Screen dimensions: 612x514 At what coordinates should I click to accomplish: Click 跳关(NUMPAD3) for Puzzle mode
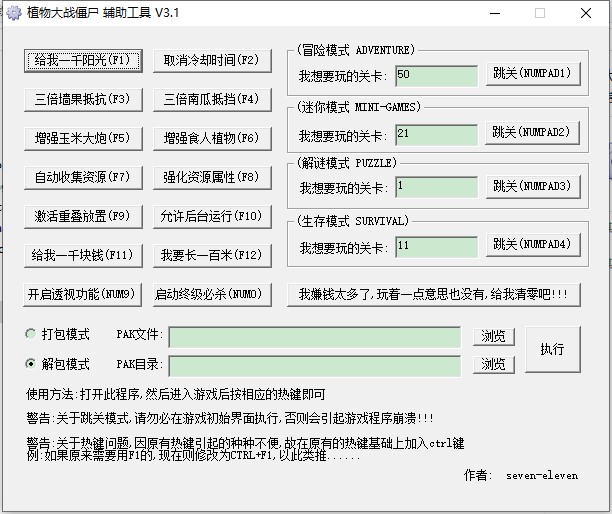pyautogui.click(x=533, y=187)
